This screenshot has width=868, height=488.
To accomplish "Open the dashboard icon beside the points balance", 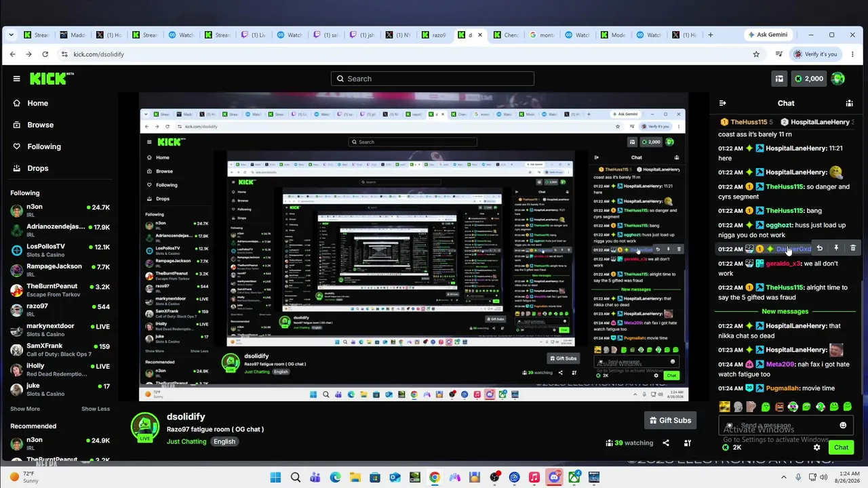I will coord(779,79).
